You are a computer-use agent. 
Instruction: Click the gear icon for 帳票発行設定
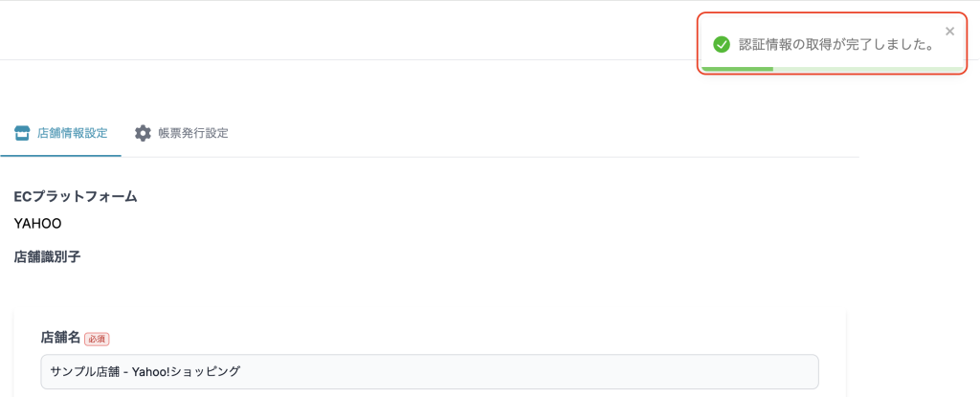pyautogui.click(x=143, y=133)
